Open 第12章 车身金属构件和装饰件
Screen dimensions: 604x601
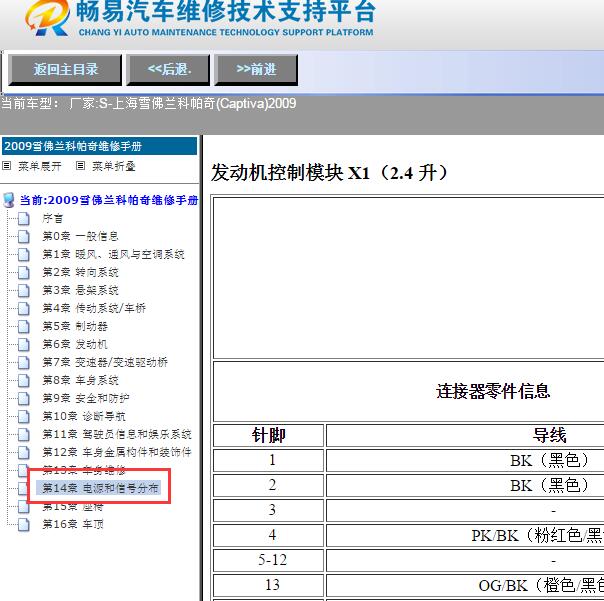pyautogui.click(x=117, y=452)
